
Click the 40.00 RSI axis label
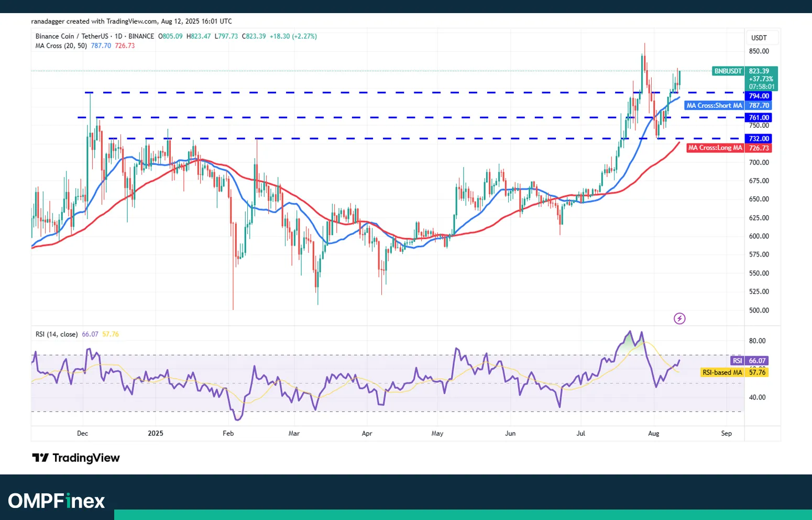(757, 397)
